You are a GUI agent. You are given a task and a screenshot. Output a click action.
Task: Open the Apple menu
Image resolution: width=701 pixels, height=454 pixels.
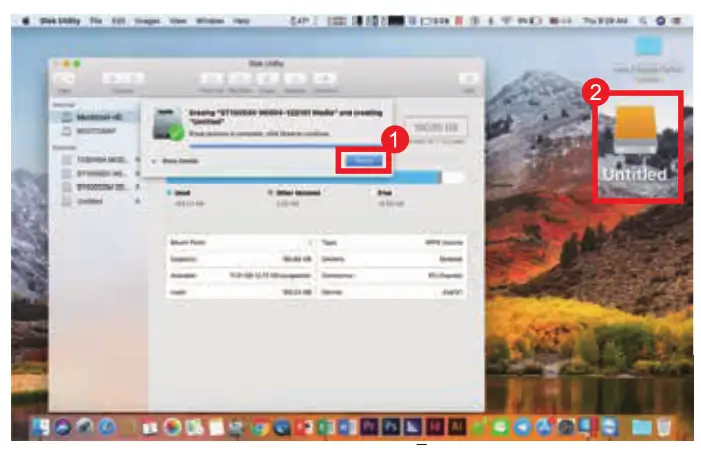26,21
